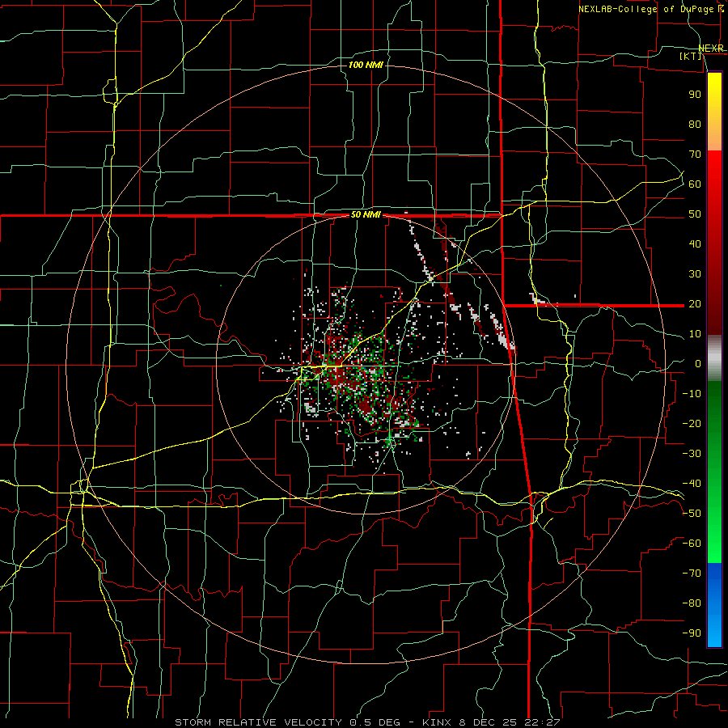Select the 70 value on velocity scale

[695, 154]
